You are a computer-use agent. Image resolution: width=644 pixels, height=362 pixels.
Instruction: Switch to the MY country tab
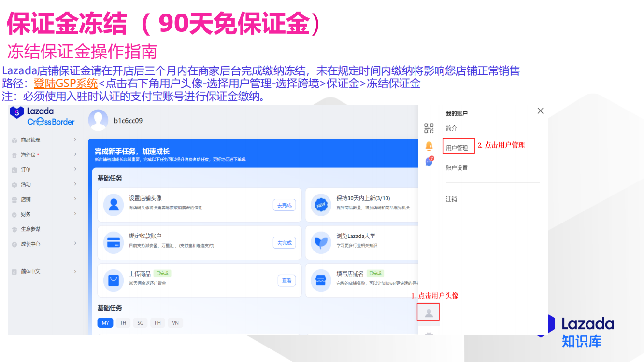pyautogui.click(x=105, y=323)
